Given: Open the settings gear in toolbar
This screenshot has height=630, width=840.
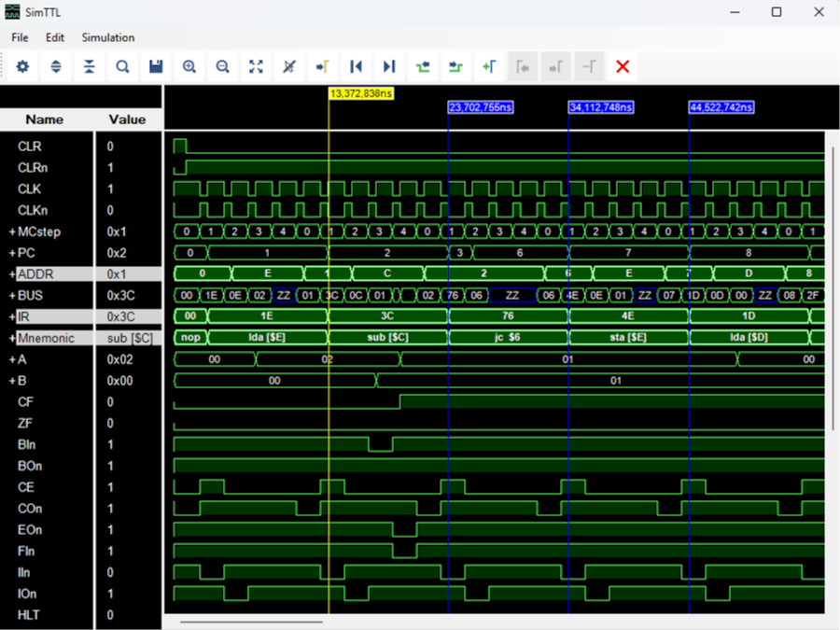Looking at the screenshot, I should 22,67.
